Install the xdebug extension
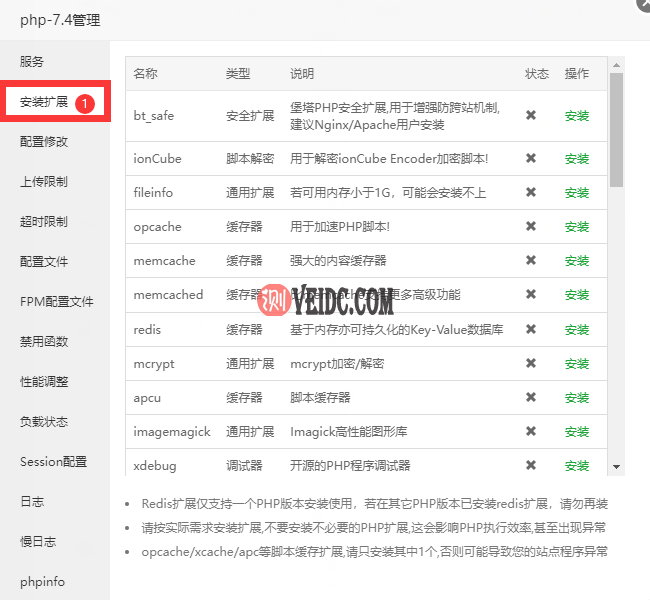 (x=577, y=465)
